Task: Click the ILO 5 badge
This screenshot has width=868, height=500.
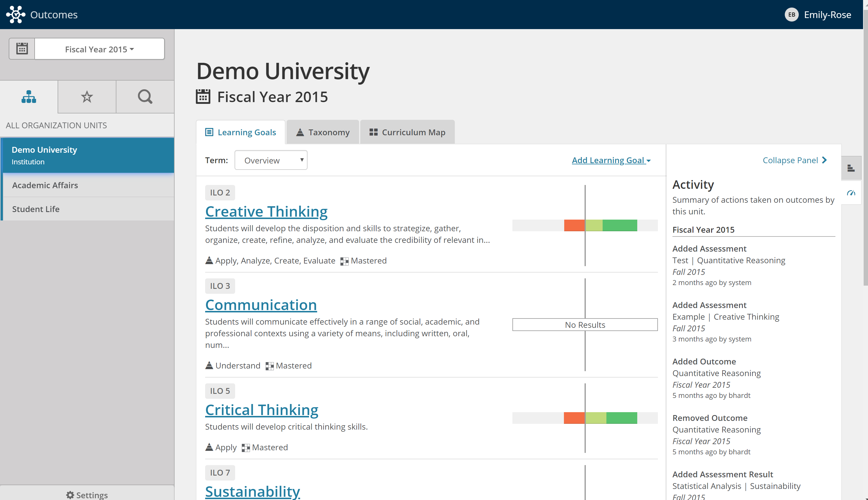Action: (220, 391)
